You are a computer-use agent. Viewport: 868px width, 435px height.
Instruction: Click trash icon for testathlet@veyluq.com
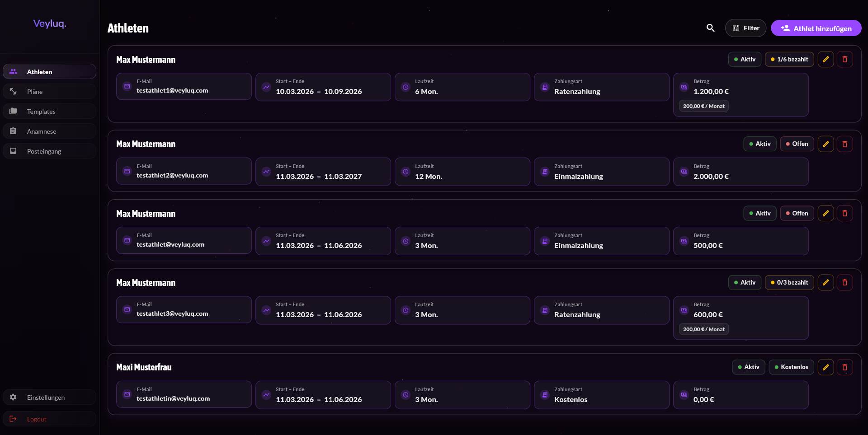click(x=844, y=213)
